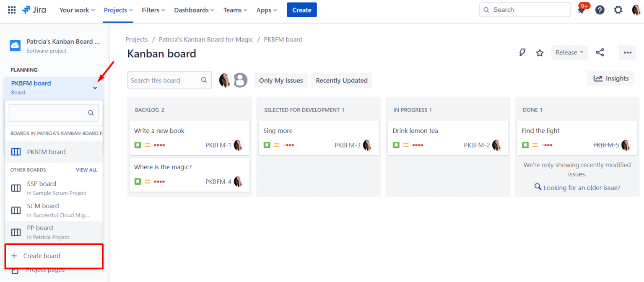Screen dimensions: 644x282
Task: Open the Dashboards menu
Action: [x=194, y=10]
